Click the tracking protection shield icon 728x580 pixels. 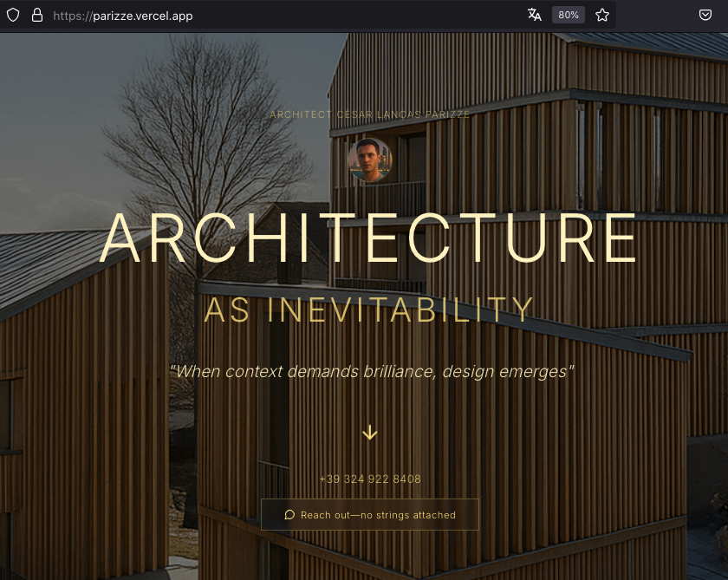tap(13, 15)
